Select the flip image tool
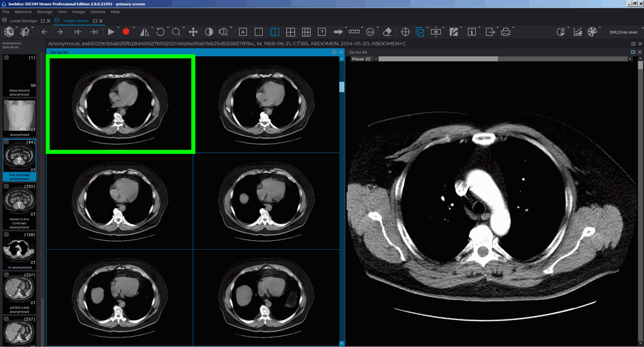This screenshot has height=347, width=644. 144,32
